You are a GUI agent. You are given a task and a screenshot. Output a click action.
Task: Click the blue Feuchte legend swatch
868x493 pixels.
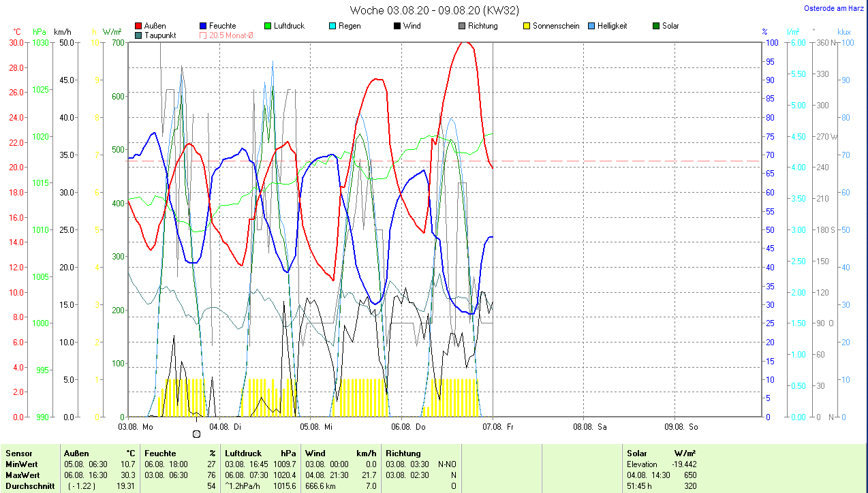(x=203, y=26)
